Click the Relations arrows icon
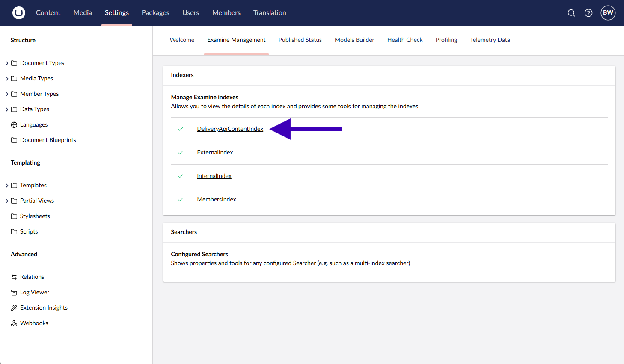 click(x=14, y=277)
